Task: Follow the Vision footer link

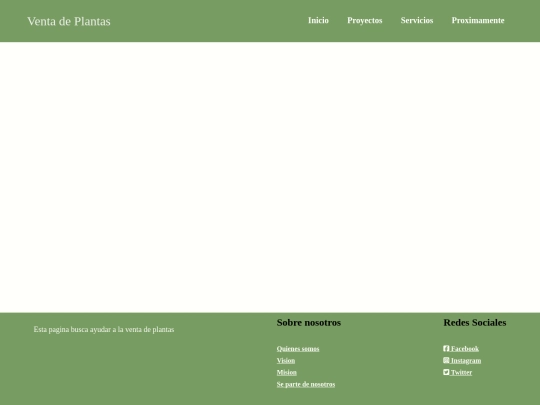Action: [x=286, y=361]
